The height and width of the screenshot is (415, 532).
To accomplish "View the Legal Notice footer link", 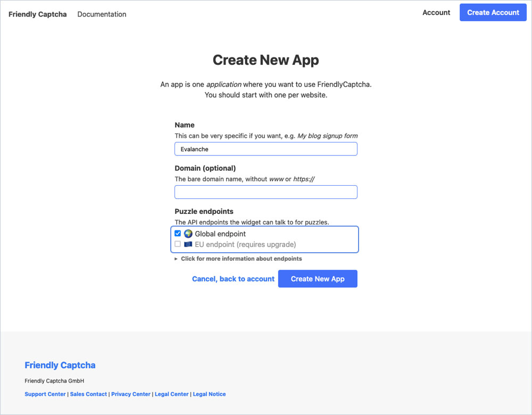I will pos(209,394).
